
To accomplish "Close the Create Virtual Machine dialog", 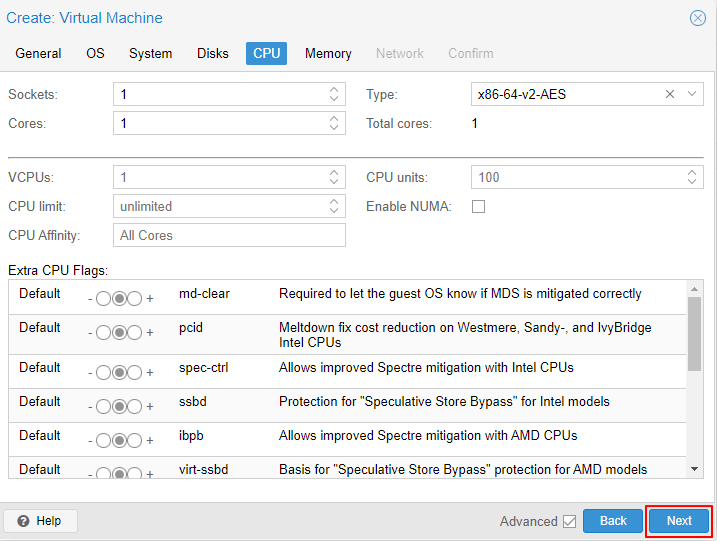I will point(697,18).
